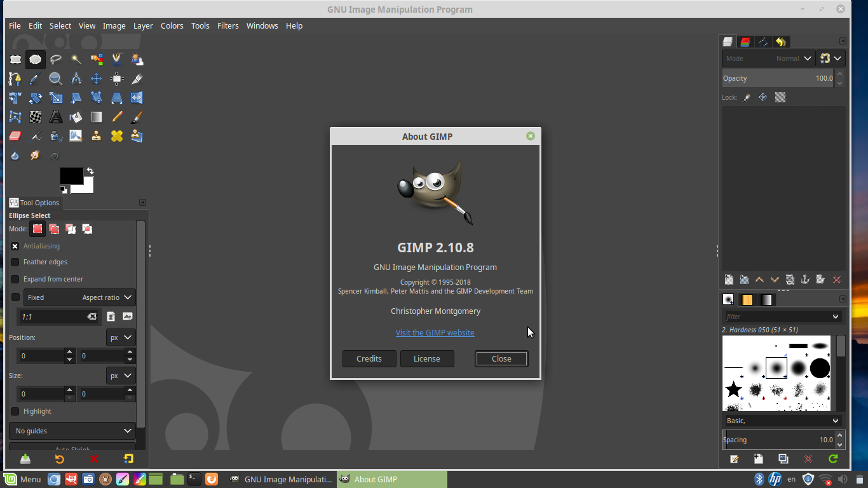868x488 pixels.
Task: Select the Scale tool
Action: [56, 98]
